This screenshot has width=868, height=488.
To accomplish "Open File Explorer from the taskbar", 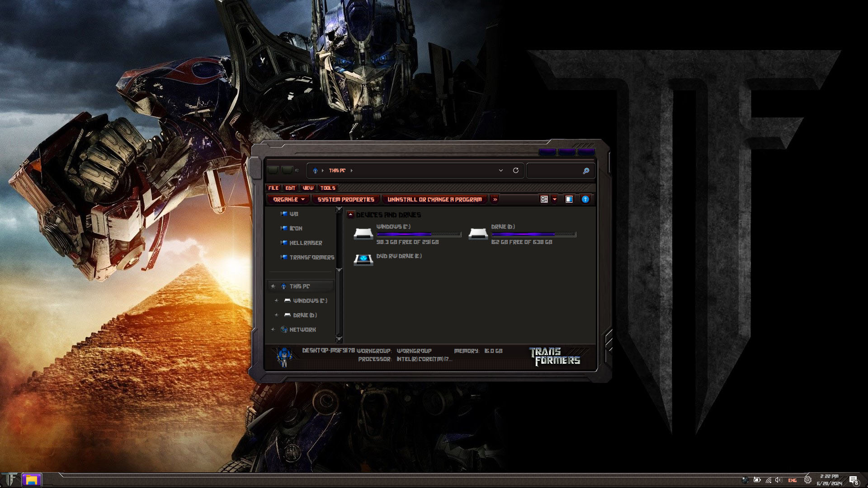I will (31, 480).
